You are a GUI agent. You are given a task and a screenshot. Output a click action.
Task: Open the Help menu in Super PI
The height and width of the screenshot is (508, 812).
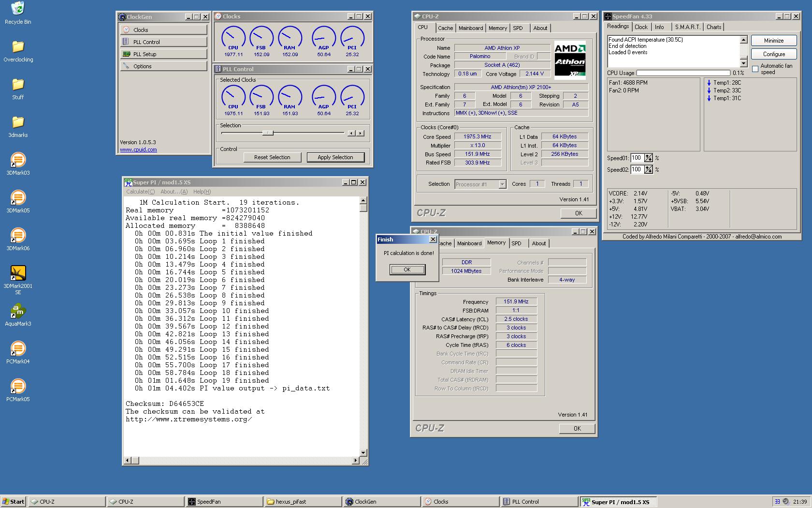click(x=202, y=192)
